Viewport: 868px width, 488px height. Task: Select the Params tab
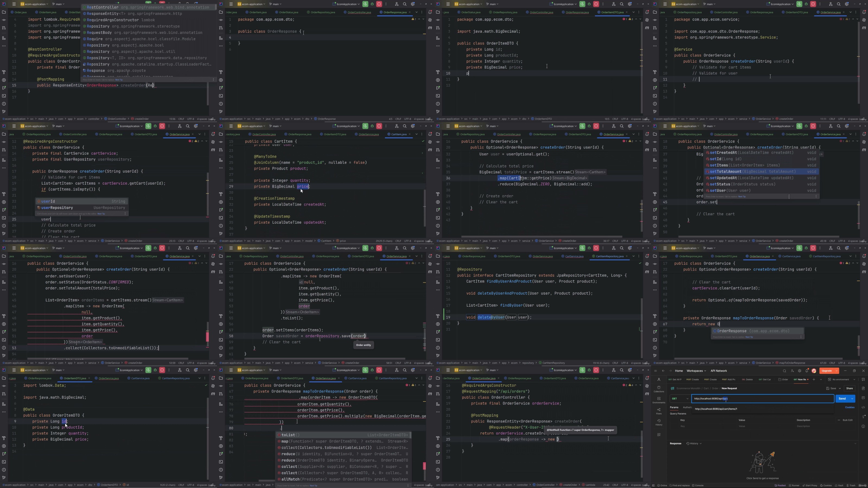point(674,407)
